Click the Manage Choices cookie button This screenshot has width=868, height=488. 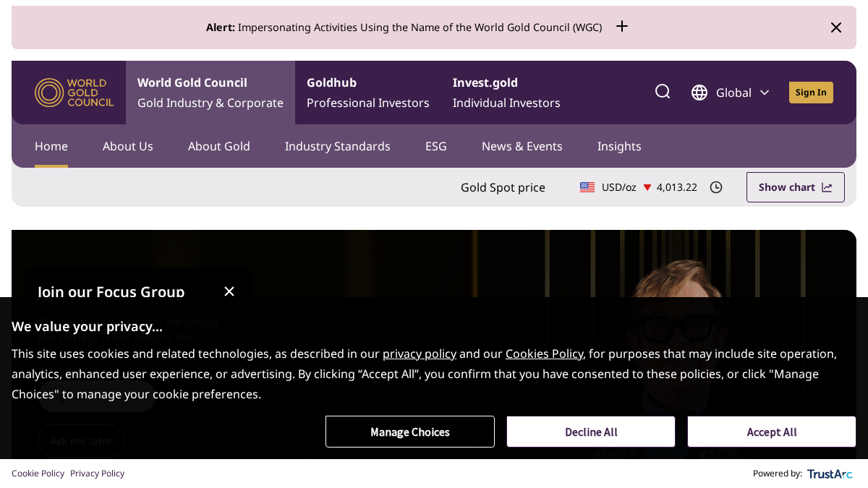pos(410,432)
